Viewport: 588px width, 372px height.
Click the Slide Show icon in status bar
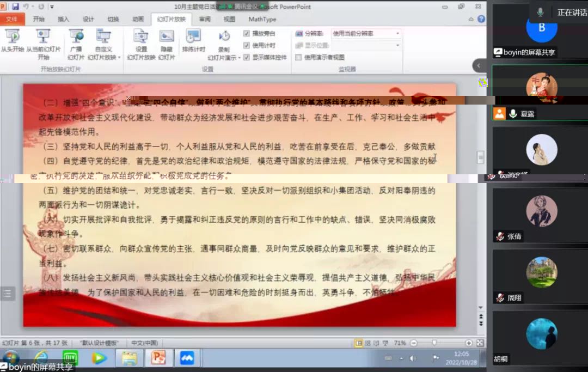pyautogui.click(x=385, y=343)
